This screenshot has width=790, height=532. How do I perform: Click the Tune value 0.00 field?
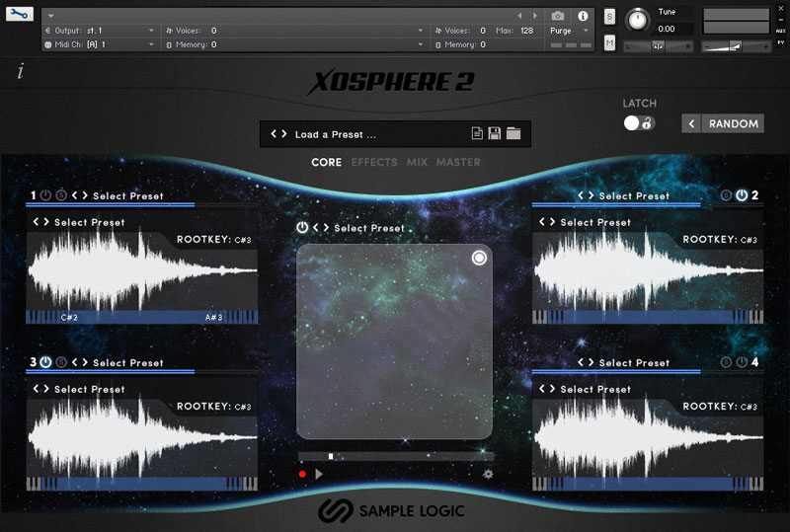[666, 29]
